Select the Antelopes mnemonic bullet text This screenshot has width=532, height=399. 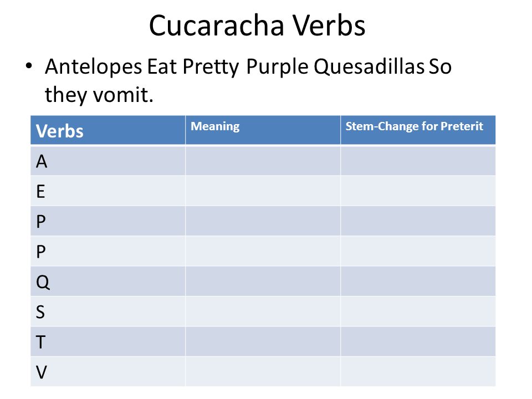248,80
